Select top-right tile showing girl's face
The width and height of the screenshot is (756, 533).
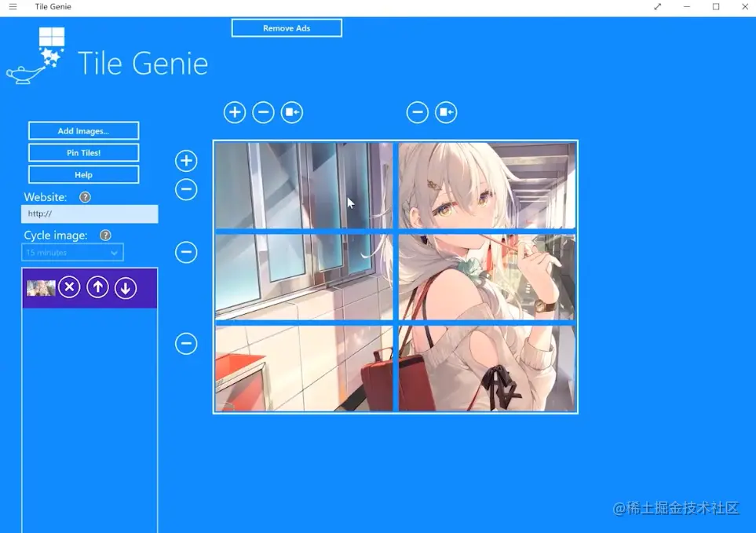[487, 185]
